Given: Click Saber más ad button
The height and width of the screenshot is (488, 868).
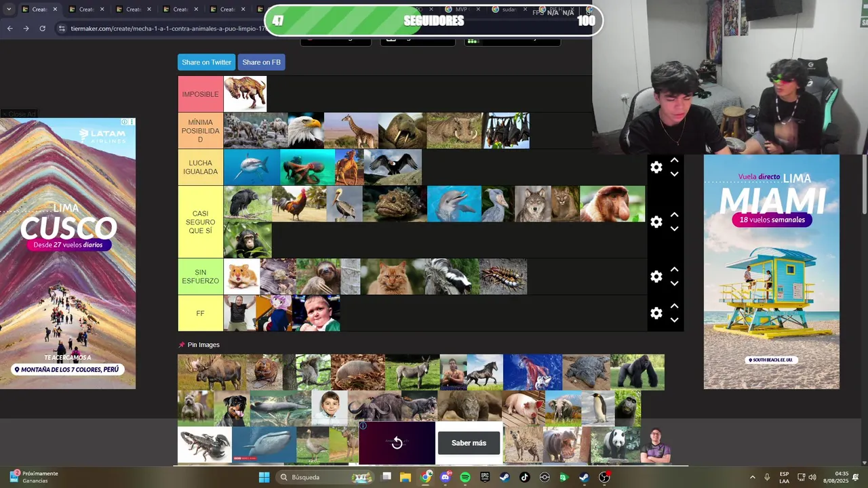Looking at the screenshot, I should [469, 443].
